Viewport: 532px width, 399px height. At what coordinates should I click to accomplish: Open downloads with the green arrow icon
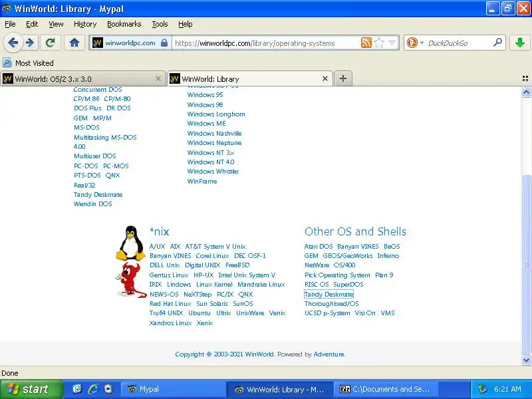[x=520, y=43]
